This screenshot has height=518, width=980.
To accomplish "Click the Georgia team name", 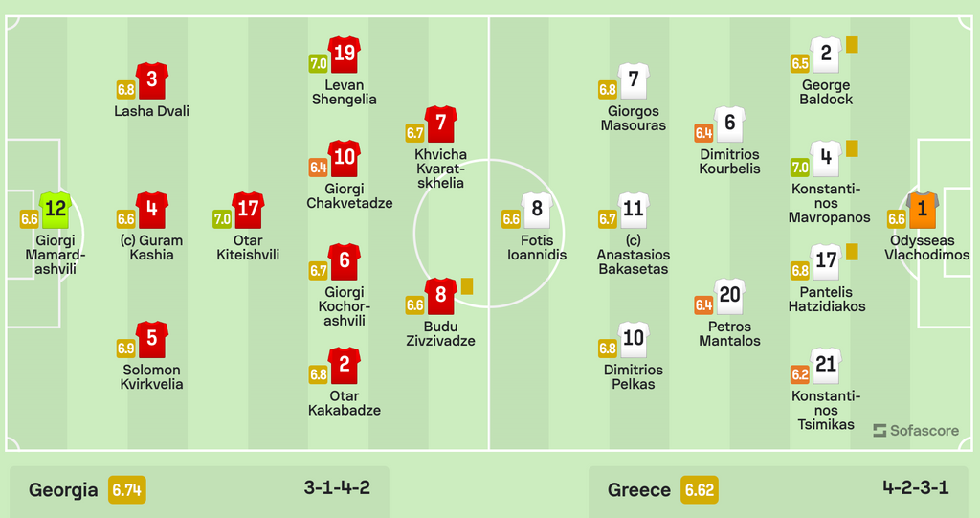I will 63,490.
